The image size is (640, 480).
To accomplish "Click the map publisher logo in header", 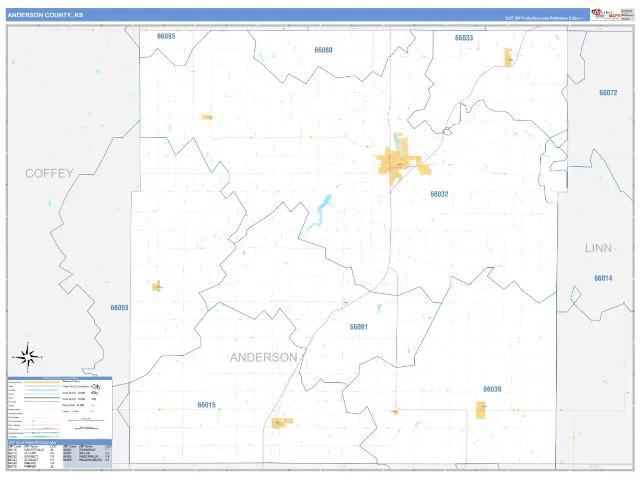I will coord(606,14).
